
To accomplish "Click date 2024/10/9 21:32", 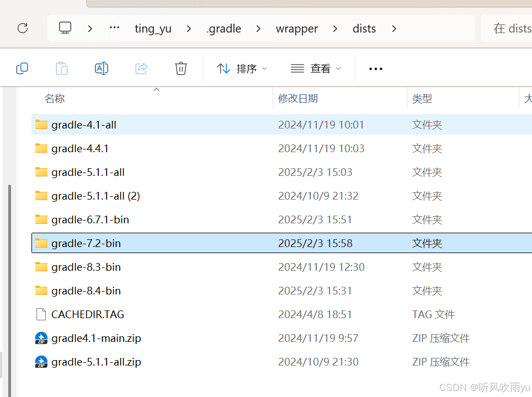I will pos(318,196).
